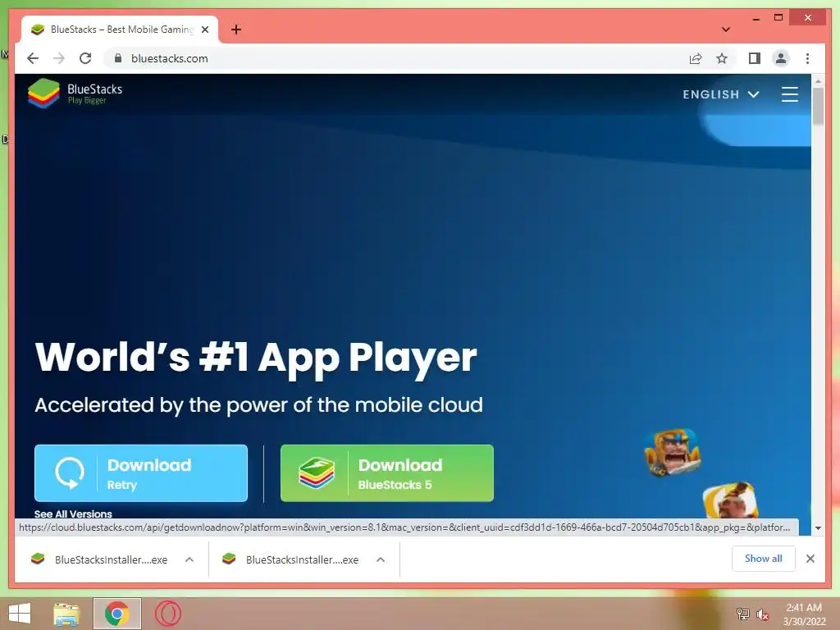Image resolution: width=840 pixels, height=630 pixels.
Task: Click the blue Download Retry button
Action: (x=141, y=473)
